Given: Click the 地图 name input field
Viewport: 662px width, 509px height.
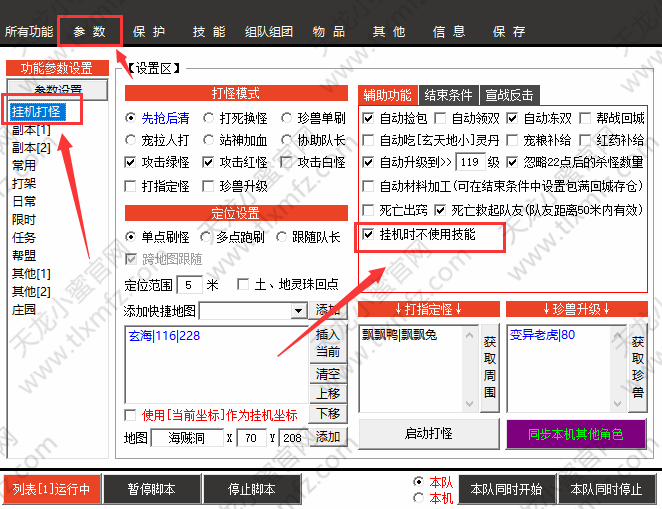Looking at the screenshot, I should point(186,438).
